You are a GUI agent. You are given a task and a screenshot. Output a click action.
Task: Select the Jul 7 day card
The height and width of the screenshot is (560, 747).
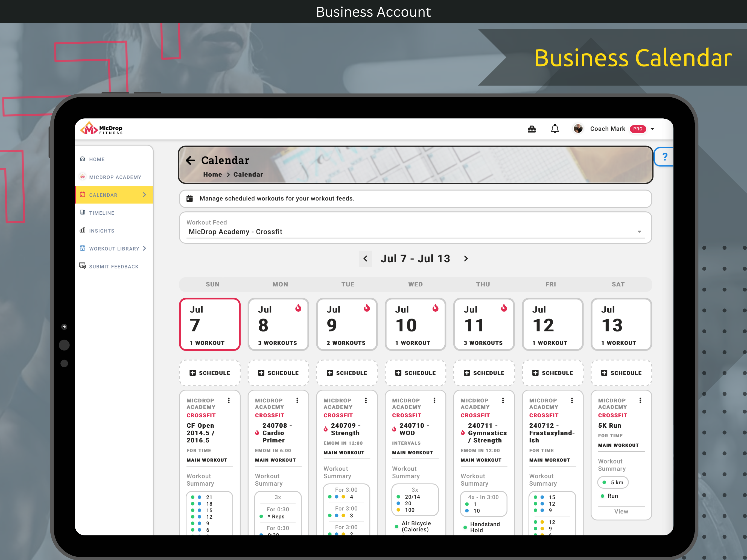click(210, 324)
